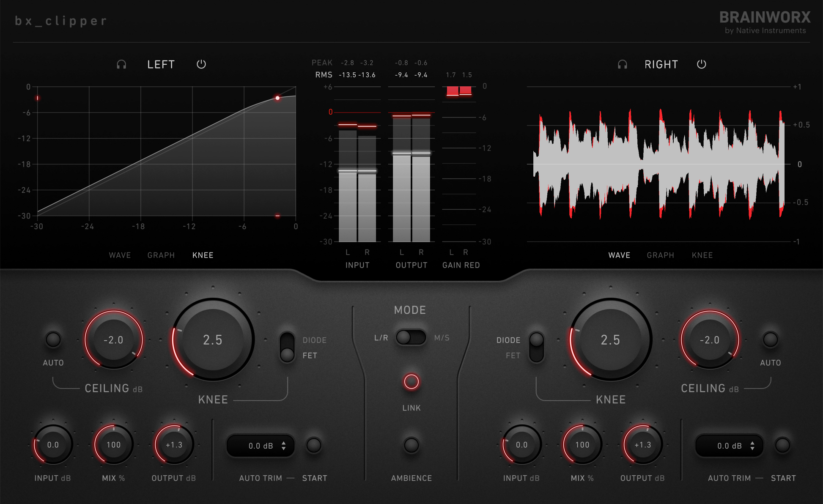Screen dimensions: 823x504
Task: Switch left display to WAVE tab
Action: (120, 255)
